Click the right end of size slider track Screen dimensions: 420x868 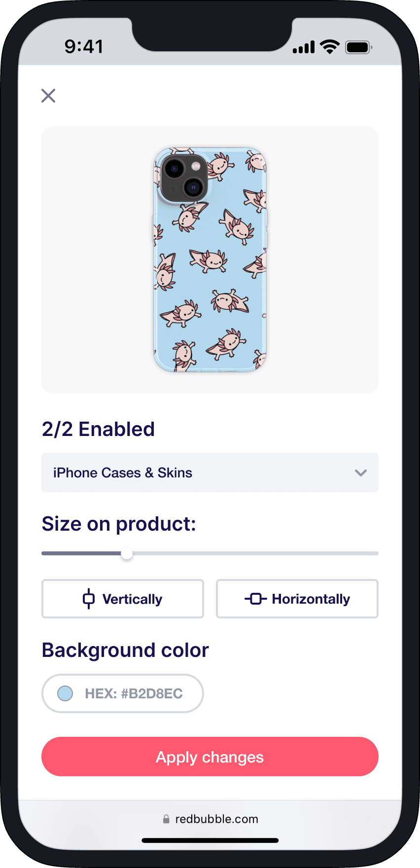375,553
